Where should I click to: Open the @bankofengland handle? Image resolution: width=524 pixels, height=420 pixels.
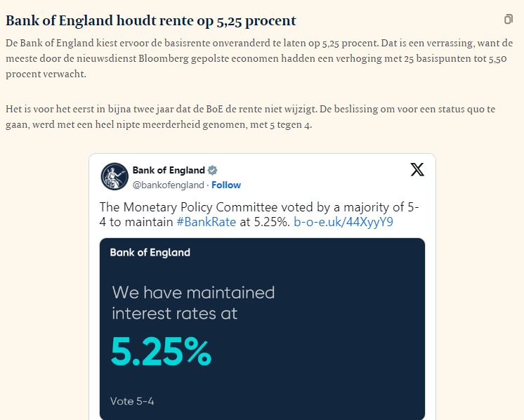168,185
